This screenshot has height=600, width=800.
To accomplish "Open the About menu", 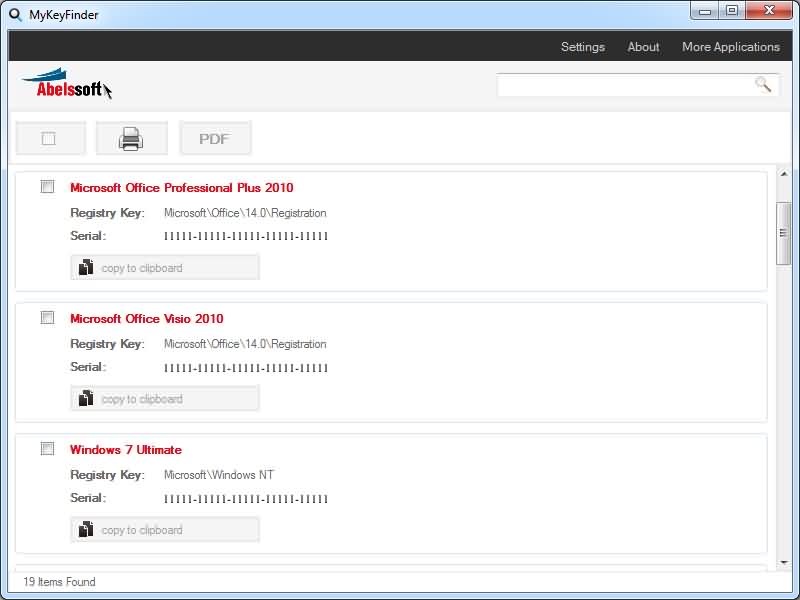I will tap(643, 47).
